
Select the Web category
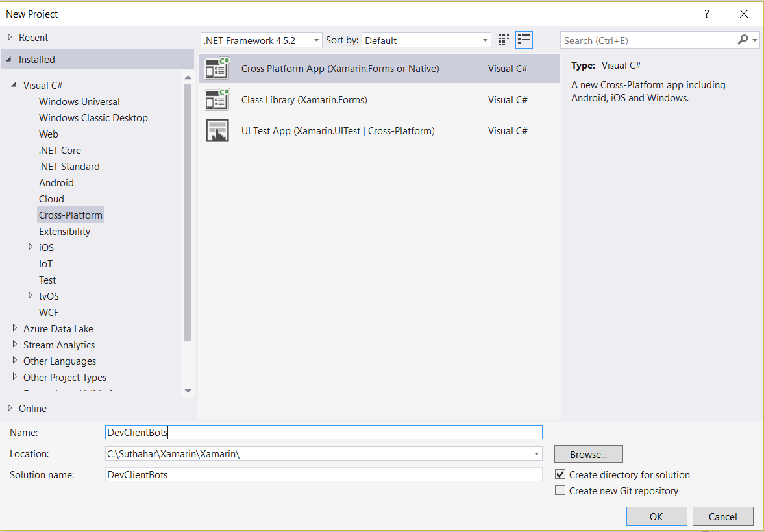pyautogui.click(x=49, y=134)
